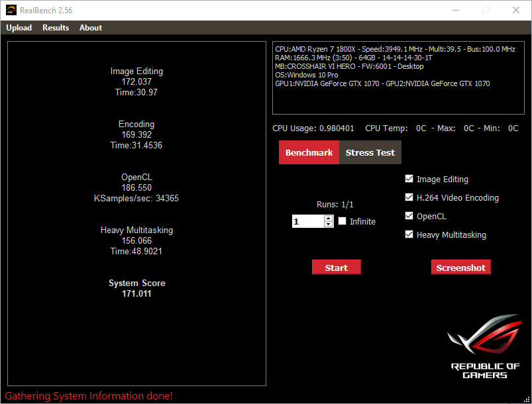Click the Time:48.9021 result line
Viewport: 532px width, 404px height.
136,252
